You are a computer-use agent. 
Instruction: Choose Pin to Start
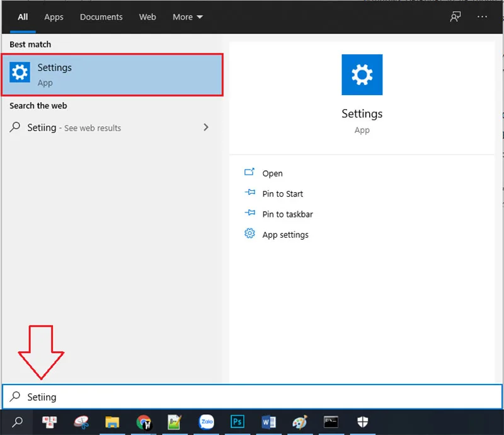click(x=282, y=194)
